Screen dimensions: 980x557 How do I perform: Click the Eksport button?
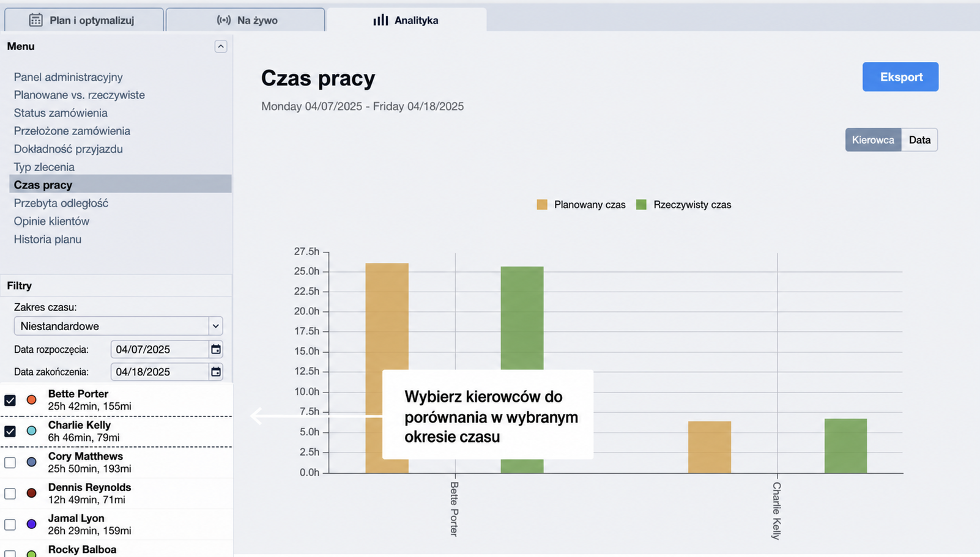pyautogui.click(x=900, y=77)
